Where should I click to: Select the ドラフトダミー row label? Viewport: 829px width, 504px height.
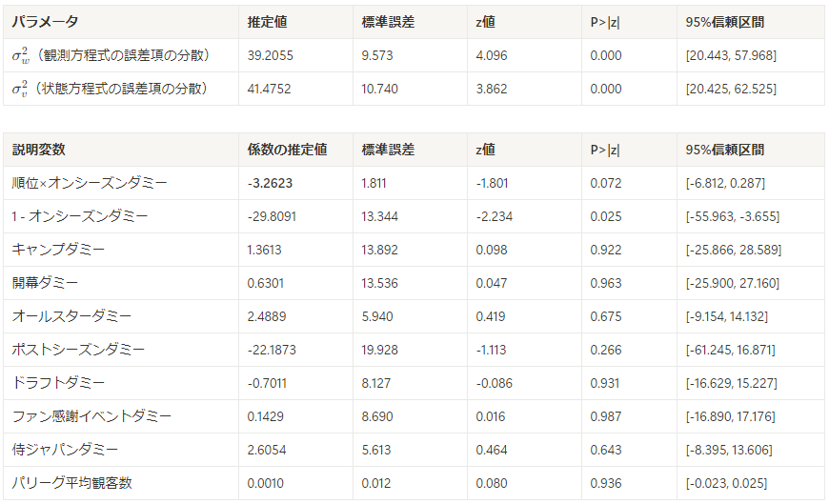59,383
